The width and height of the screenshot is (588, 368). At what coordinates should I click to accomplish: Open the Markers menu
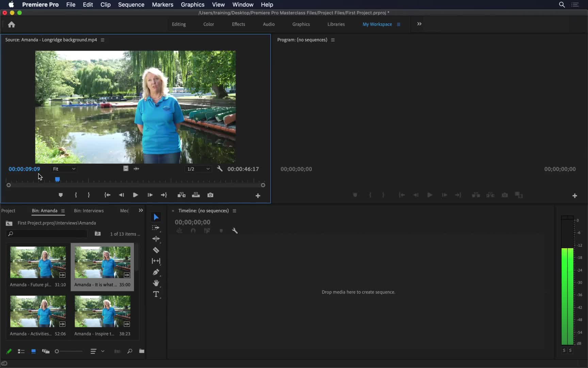coord(162,4)
